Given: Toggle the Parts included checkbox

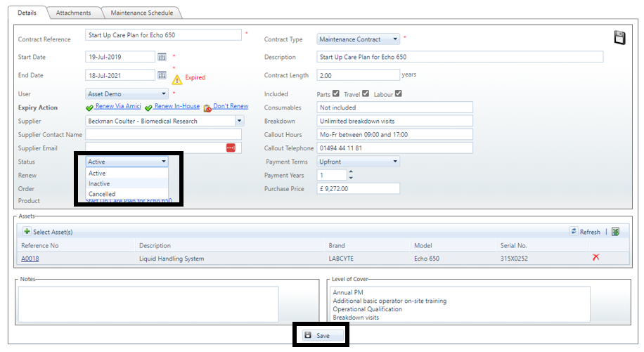Looking at the screenshot, I should coord(336,93).
